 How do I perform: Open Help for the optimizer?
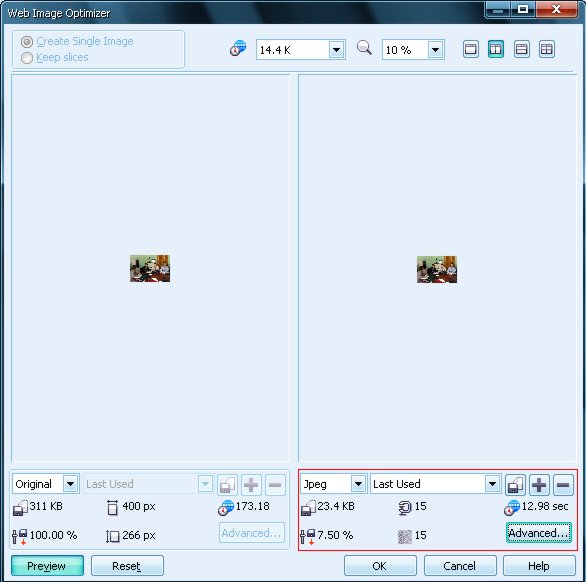point(539,566)
